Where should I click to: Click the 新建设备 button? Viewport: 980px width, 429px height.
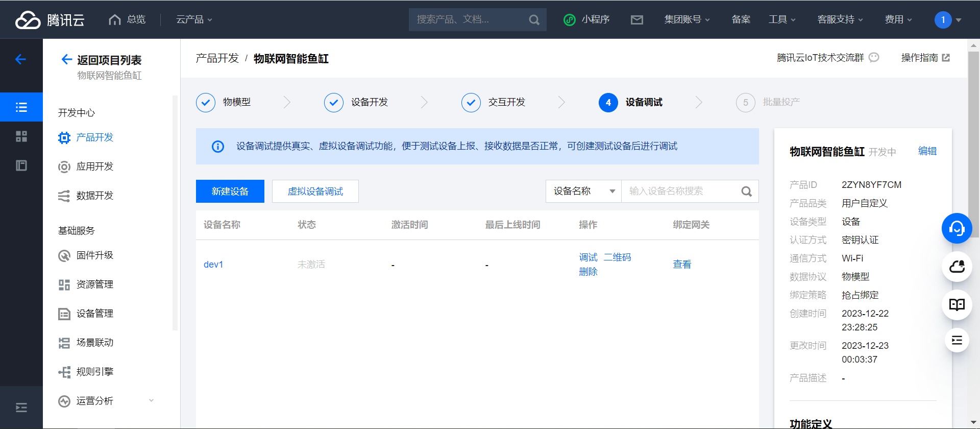(x=230, y=192)
